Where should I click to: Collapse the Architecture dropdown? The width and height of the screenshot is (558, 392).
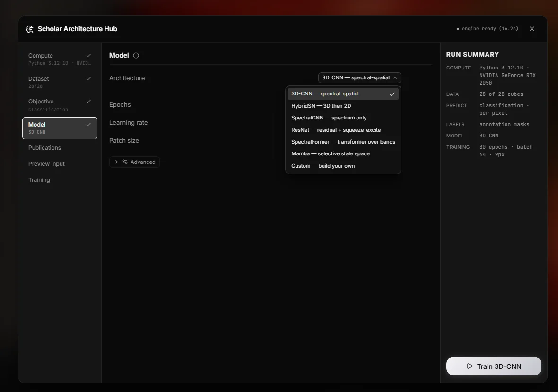(359, 77)
